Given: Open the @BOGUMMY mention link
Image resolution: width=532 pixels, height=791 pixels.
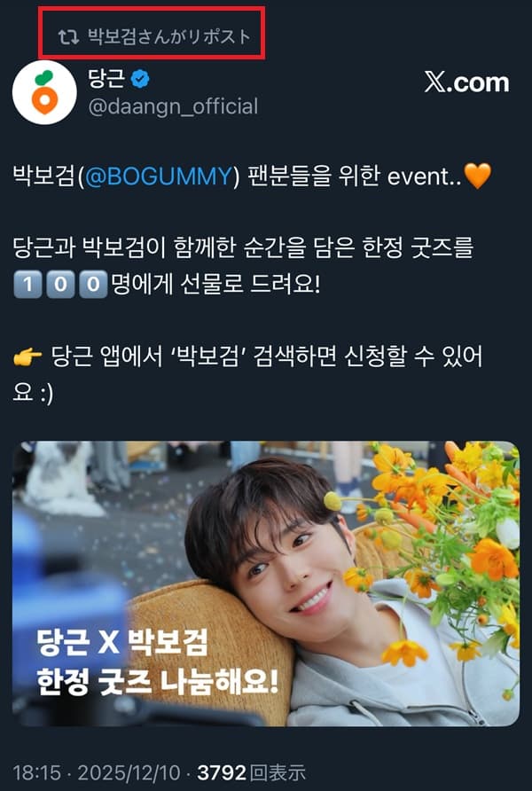Looking at the screenshot, I should click(x=159, y=176).
